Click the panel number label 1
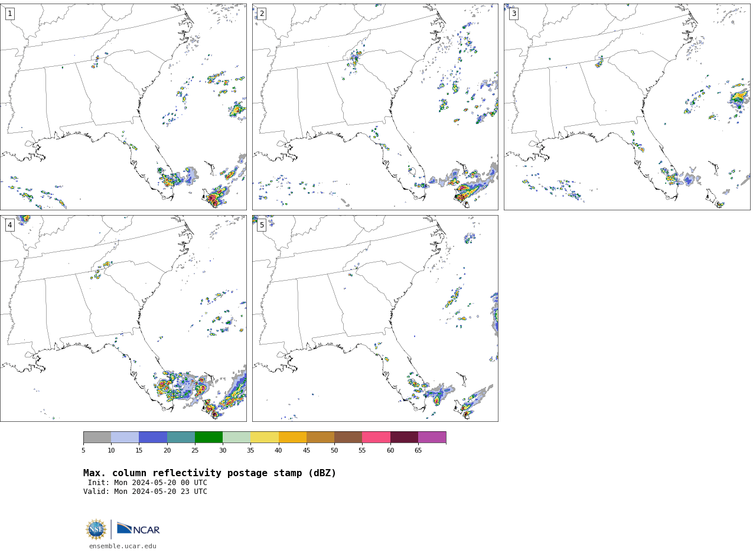756x553 pixels. (x=9, y=14)
